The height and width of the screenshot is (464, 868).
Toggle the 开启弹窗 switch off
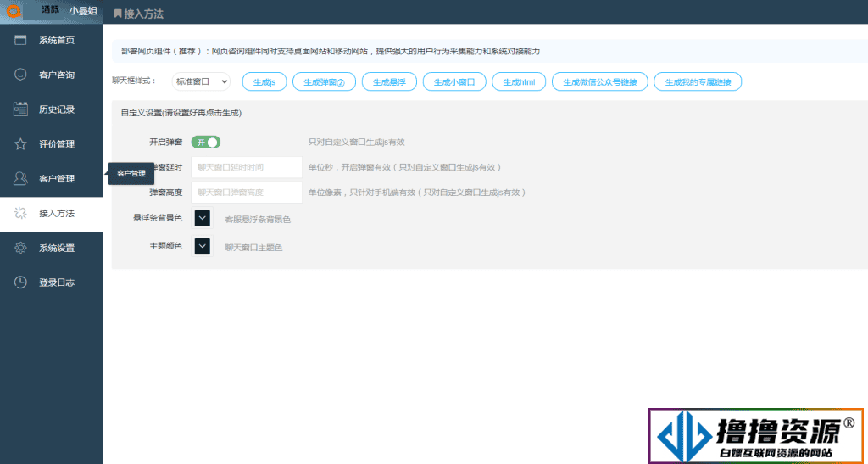pyautogui.click(x=206, y=143)
